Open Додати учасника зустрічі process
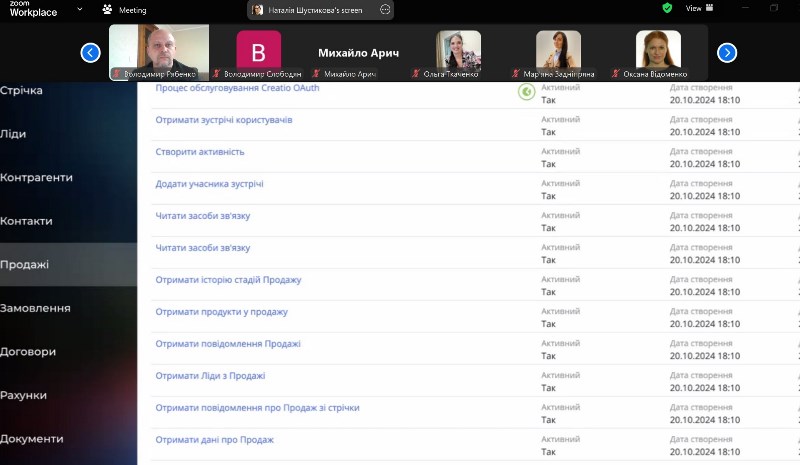This screenshot has height=465, width=800. [x=210, y=184]
